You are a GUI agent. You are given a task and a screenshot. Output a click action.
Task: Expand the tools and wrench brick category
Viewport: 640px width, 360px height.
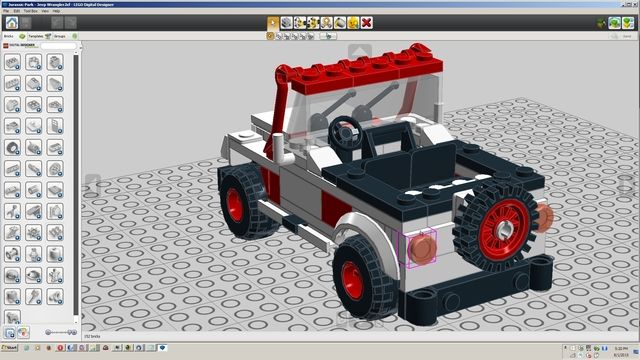click(x=13, y=211)
